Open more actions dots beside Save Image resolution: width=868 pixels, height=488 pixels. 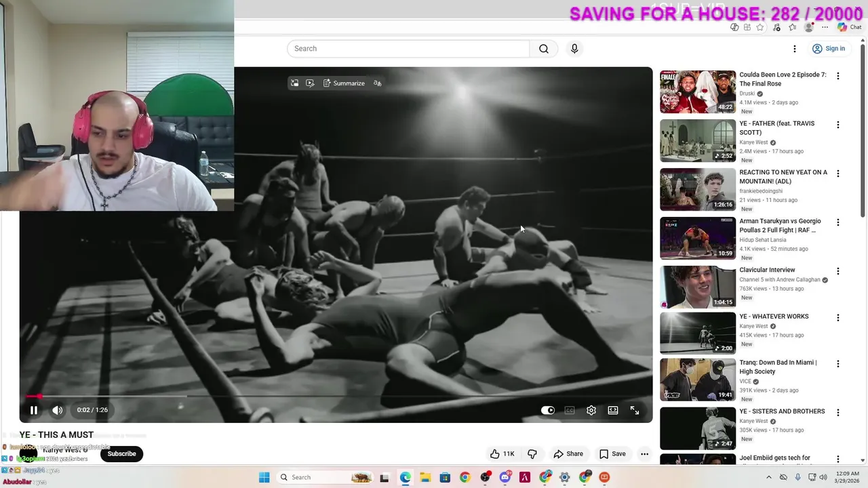pos(645,454)
